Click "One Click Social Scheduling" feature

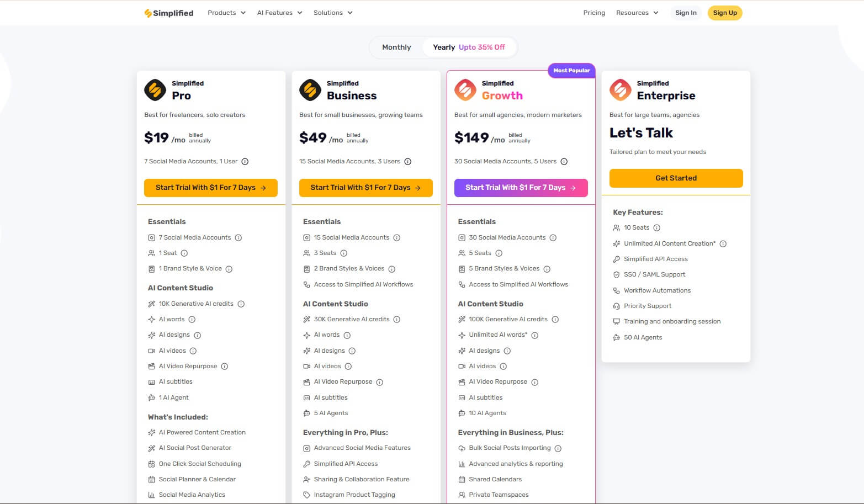pos(200,464)
